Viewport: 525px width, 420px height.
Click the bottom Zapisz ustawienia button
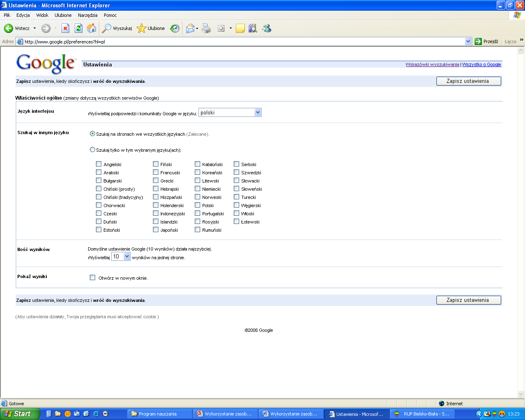click(468, 300)
